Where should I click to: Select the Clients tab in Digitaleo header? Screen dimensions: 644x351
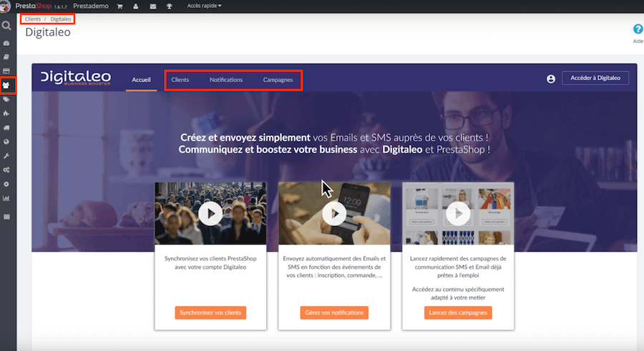click(x=180, y=79)
